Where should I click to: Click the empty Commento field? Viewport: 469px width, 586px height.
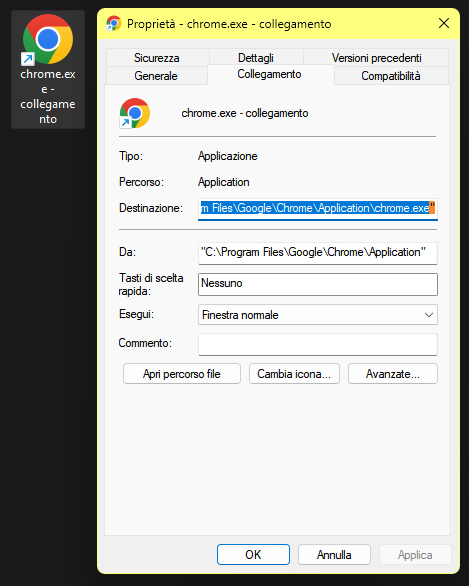[318, 344]
